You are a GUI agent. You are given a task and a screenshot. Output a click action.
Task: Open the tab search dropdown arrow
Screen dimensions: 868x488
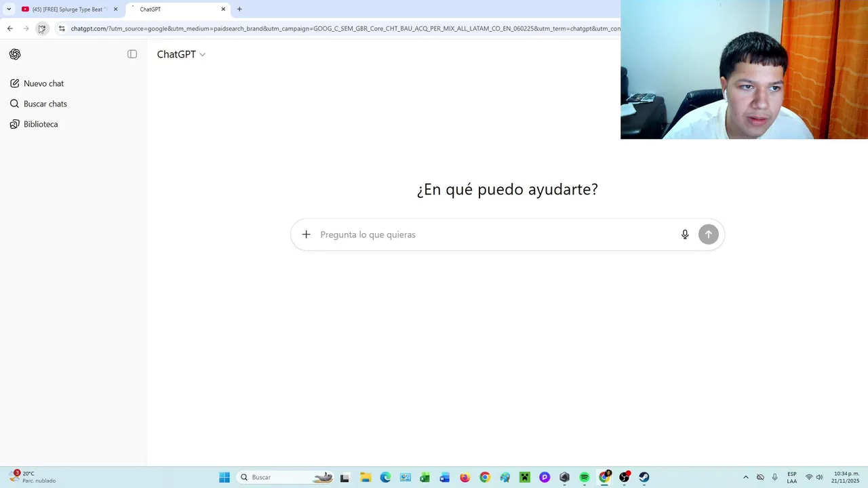9,9
